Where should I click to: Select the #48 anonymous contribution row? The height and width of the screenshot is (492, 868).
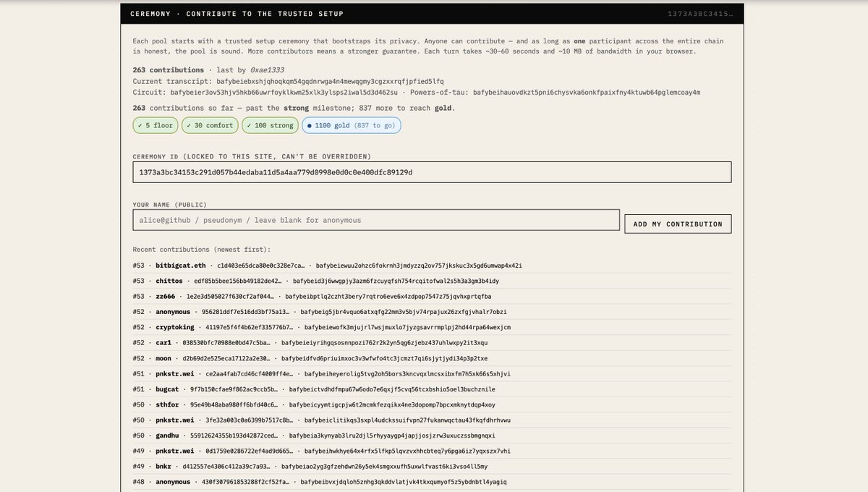(x=432, y=482)
